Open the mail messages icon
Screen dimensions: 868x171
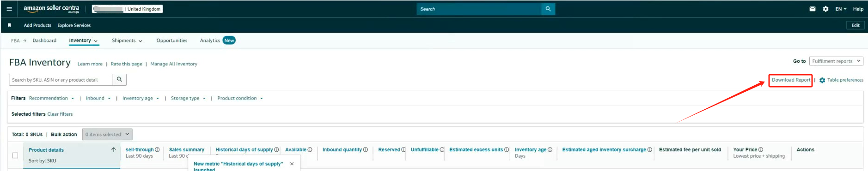point(813,9)
